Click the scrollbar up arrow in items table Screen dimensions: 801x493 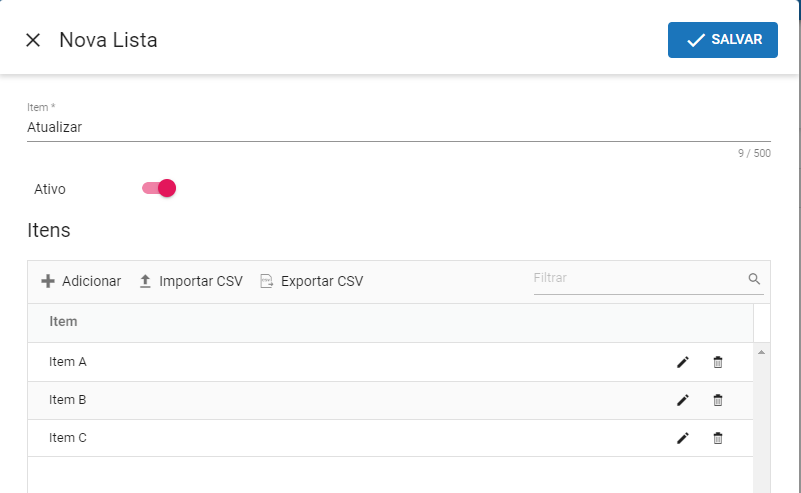pyautogui.click(x=761, y=352)
